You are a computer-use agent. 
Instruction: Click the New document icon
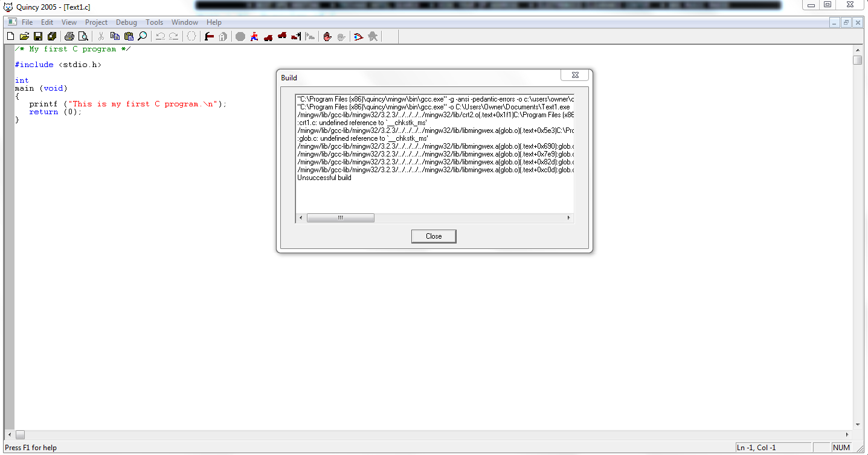[10, 36]
